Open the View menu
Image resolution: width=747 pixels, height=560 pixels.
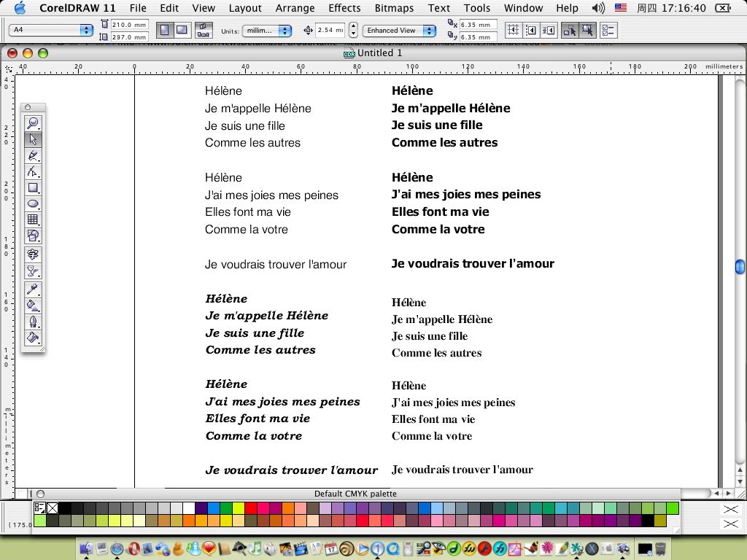204,8
